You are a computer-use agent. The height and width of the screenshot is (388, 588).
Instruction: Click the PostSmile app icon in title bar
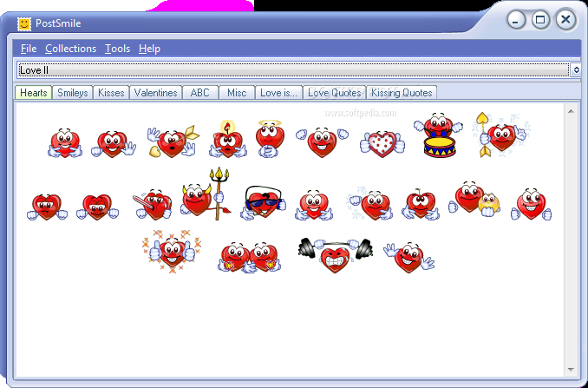[24, 23]
